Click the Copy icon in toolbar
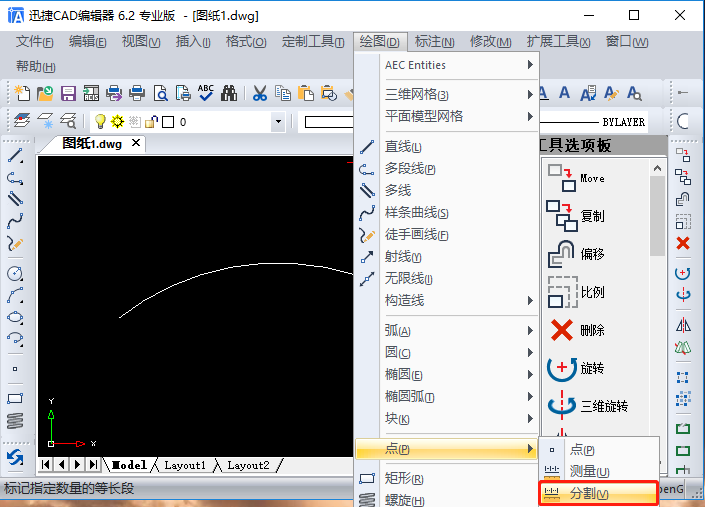The height and width of the screenshot is (507, 705). point(283,93)
